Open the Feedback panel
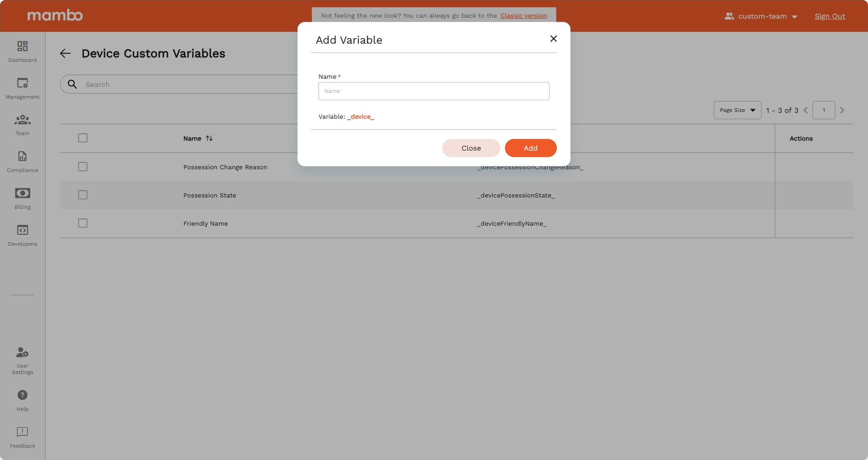This screenshot has width=868, height=460. [x=22, y=437]
